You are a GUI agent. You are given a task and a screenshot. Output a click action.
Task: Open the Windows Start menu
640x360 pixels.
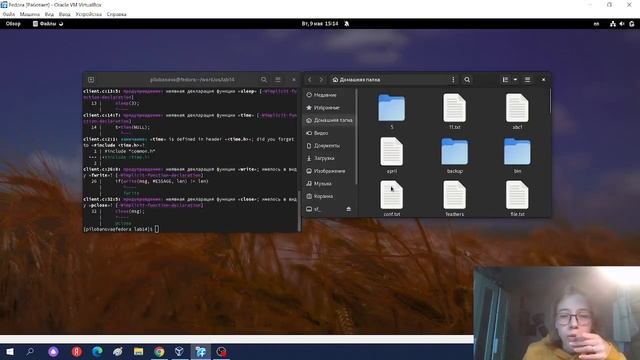tap(10, 351)
